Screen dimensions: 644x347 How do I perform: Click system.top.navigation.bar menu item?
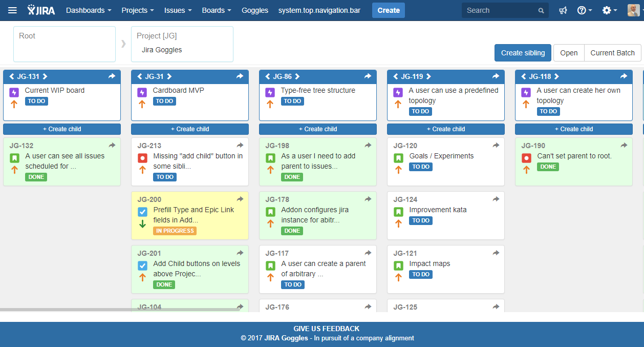click(x=319, y=10)
